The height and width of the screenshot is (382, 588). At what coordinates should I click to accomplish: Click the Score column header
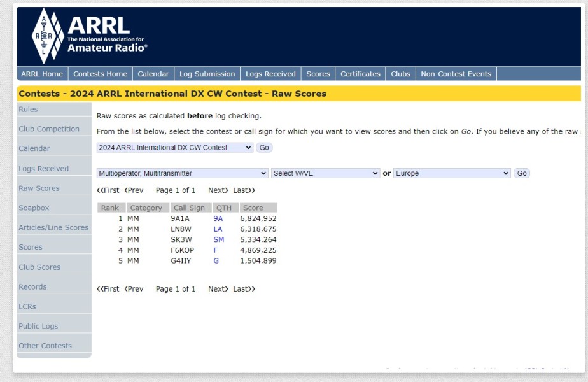(258, 208)
